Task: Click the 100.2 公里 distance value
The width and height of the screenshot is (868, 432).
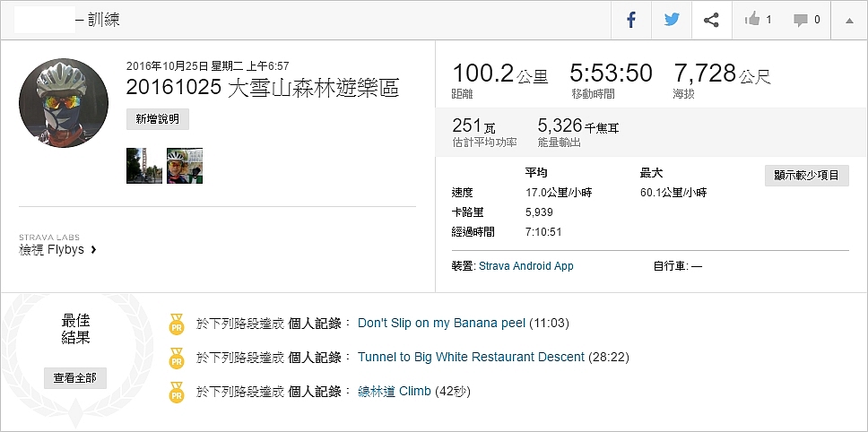Action: pyautogui.click(x=499, y=73)
